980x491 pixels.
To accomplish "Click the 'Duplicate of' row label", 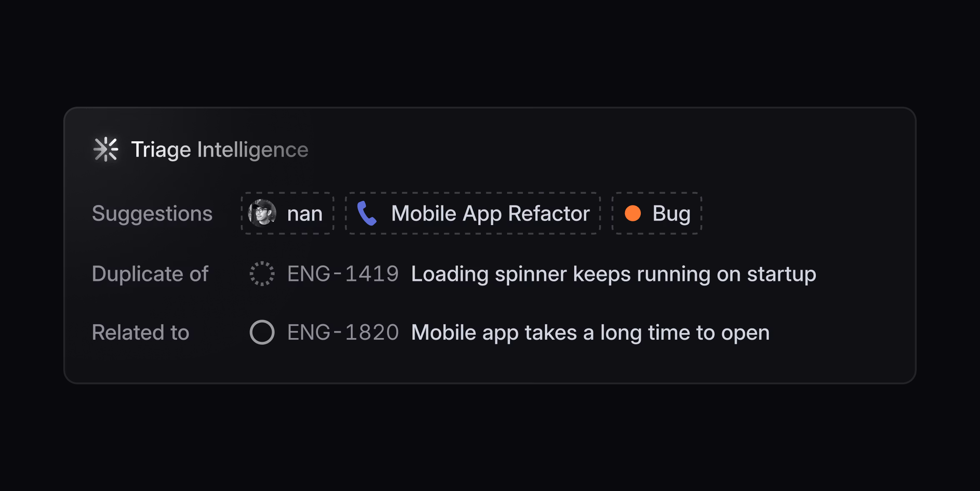I will (x=150, y=274).
